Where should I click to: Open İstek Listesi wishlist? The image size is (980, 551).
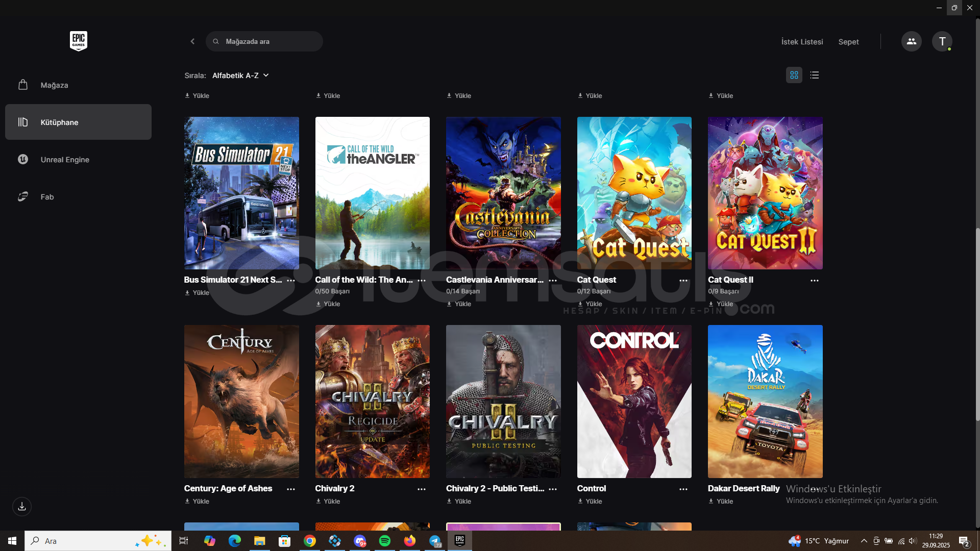pos(802,42)
